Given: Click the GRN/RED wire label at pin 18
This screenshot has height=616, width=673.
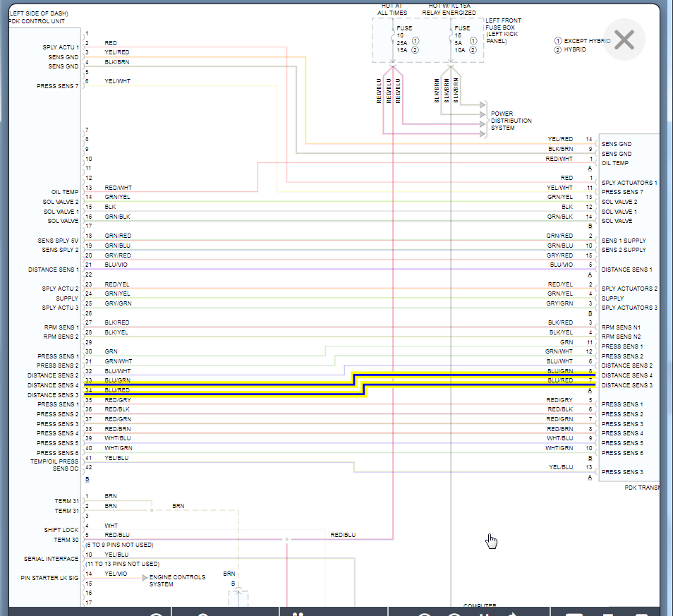Looking at the screenshot, I should coord(118,236).
